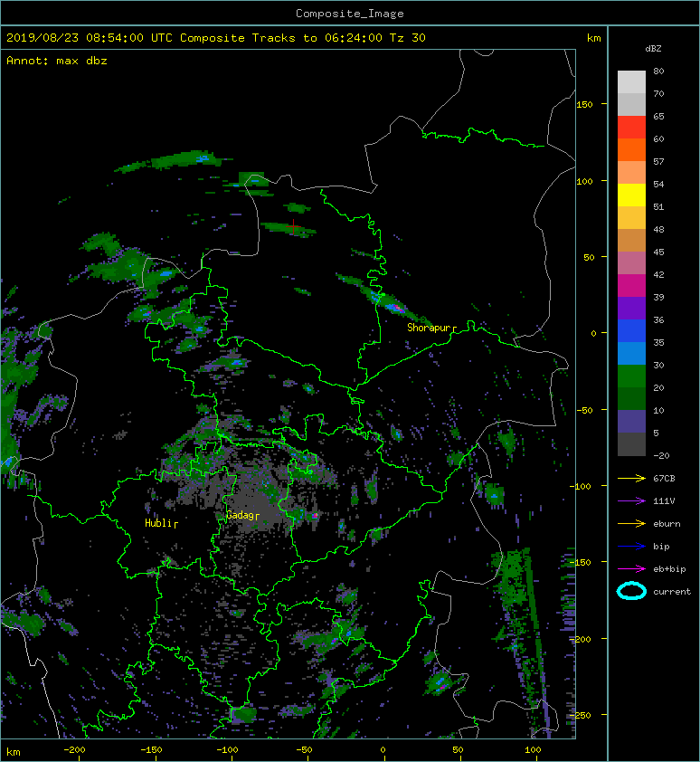
Task: Click the blue bip arrow in legend
Action: tap(631, 547)
